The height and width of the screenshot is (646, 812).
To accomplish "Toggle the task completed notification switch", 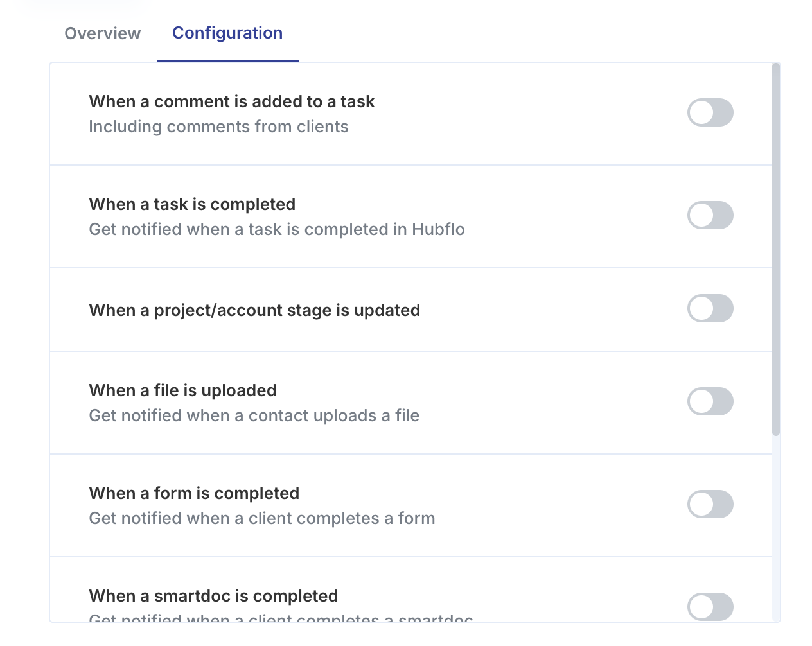I will point(710,215).
